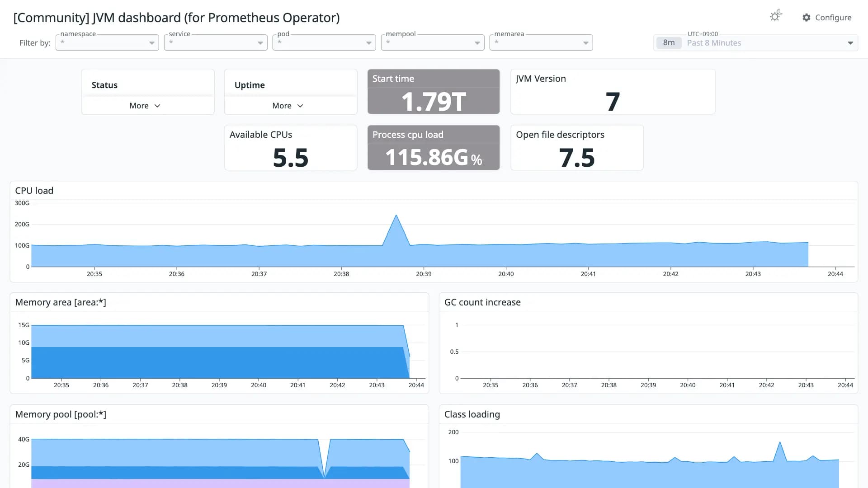Click the CPU load chart title
Viewport: 868px width, 488px height.
(34, 191)
